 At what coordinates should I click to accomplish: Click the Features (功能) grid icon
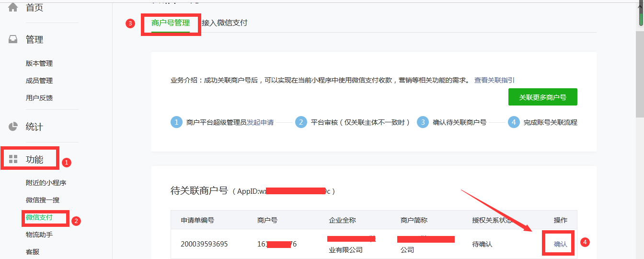pyautogui.click(x=13, y=159)
